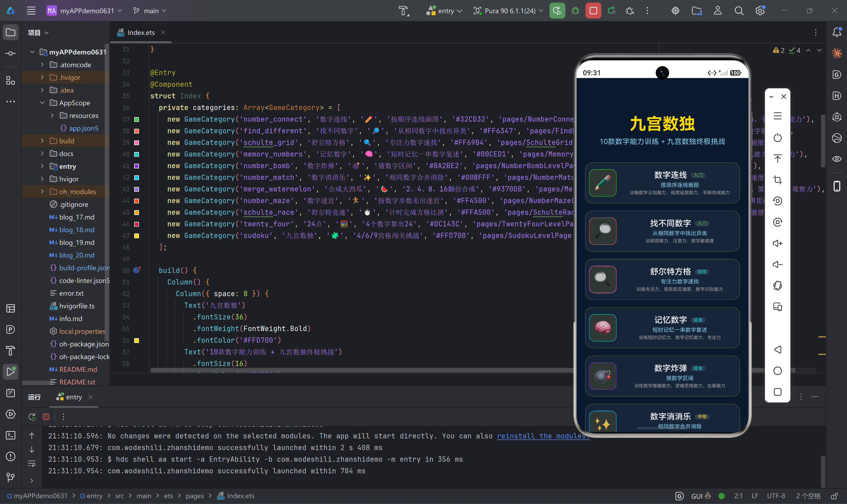Click gold #FFD700 swatch on line 56
Screen dimensions: 847x504
pyautogui.click(x=137, y=340)
